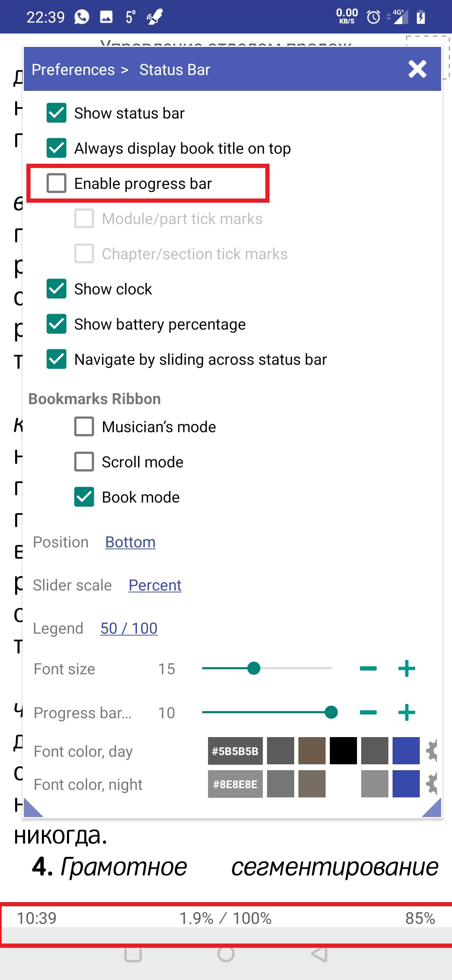Tap the bottom-right corner resize triangle
Viewport: 452px width, 980px height.
point(433,809)
